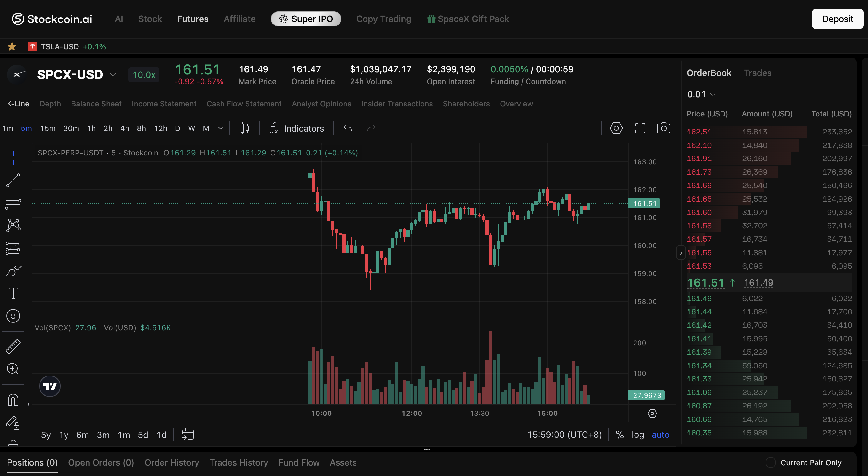Image resolution: width=868 pixels, height=476 pixels.
Task: Open the Balance Sheet tab
Action: point(96,104)
